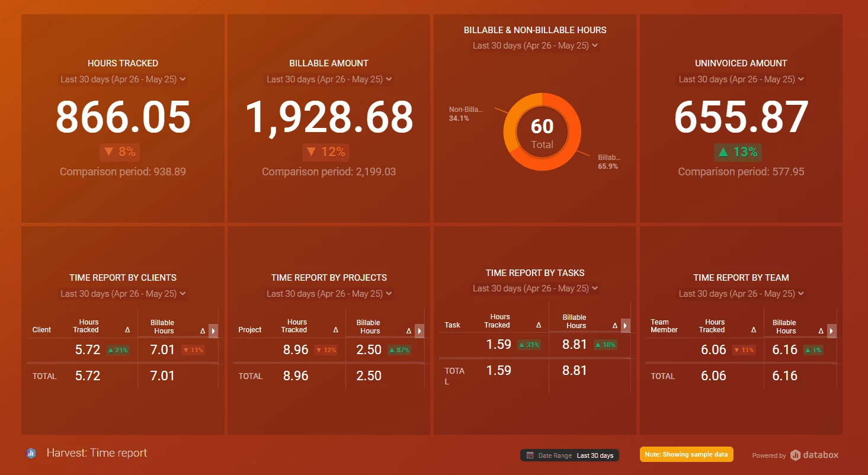Click the Client column header
Viewport: 868px width, 475px height.
coord(41,330)
